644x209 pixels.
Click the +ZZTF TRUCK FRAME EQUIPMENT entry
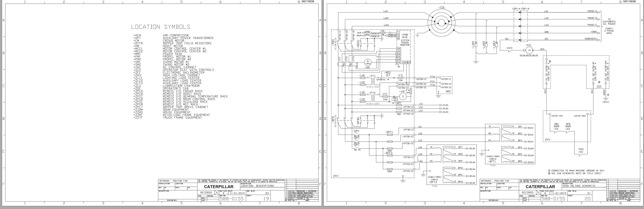tap(167, 118)
